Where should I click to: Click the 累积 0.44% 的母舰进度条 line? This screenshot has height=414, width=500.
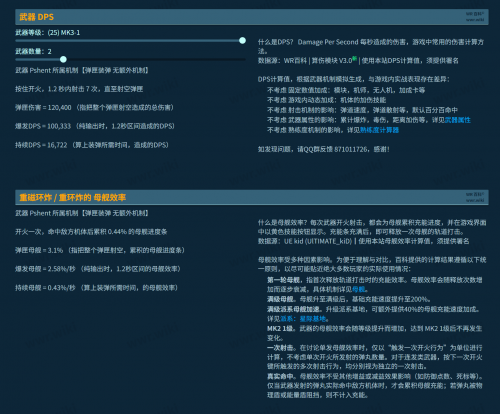click(91, 232)
